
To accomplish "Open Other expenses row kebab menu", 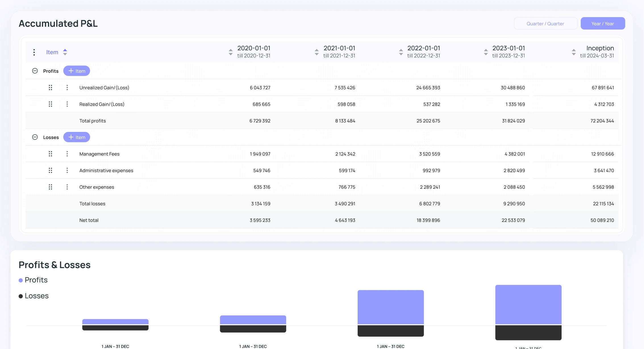I will click(67, 187).
